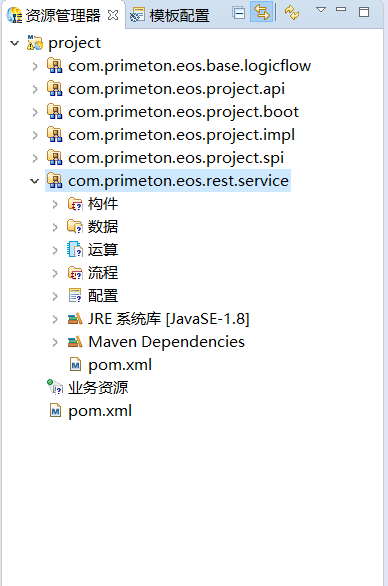Click the 数据 folder icon
This screenshot has height=586, width=388.
point(75,226)
